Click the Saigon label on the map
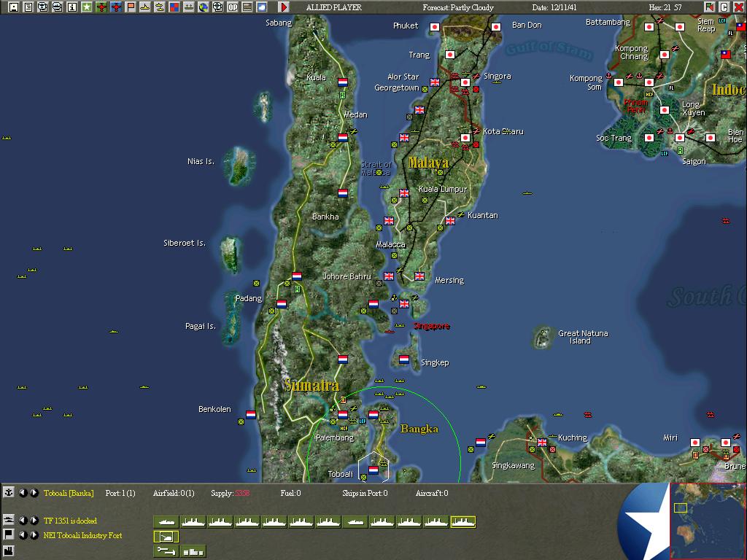 [x=694, y=161]
